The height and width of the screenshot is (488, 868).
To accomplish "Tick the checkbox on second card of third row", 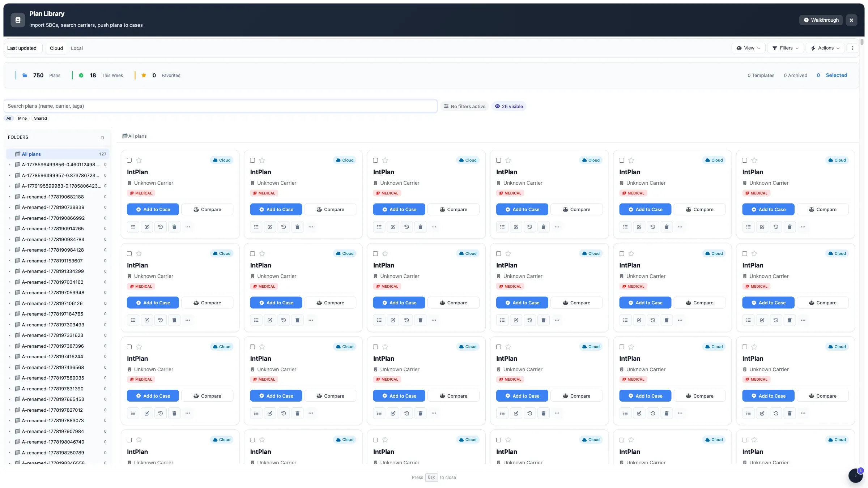I will [252, 347].
